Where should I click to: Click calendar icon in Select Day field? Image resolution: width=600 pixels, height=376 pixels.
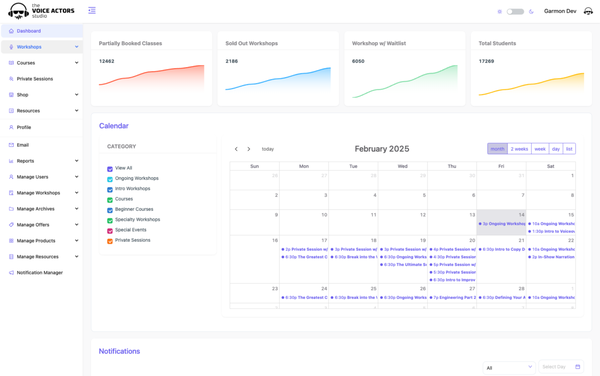point(577,366)
